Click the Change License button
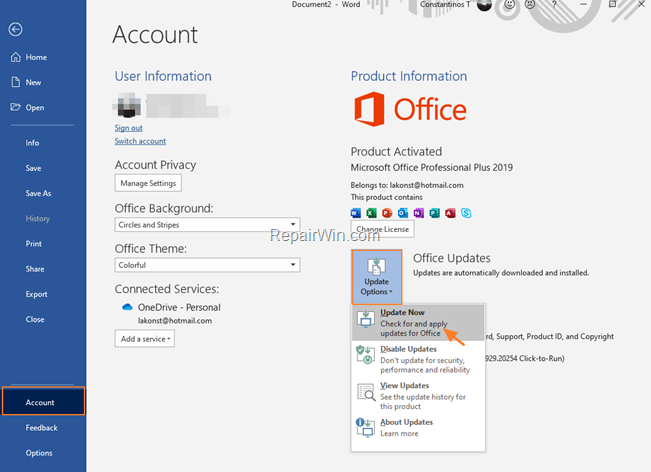Viewport: 651px width, 472px height. point(382,229)
